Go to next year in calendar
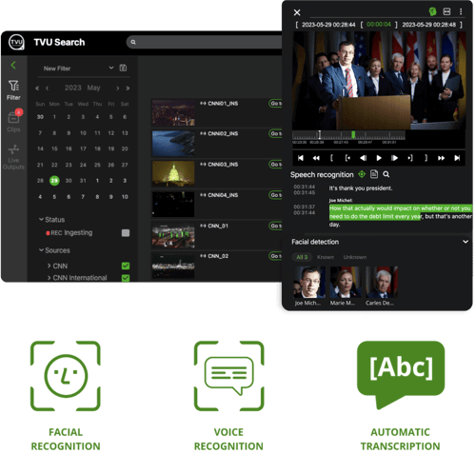Viewport: 476px width, 454px height. pos(128,89)
